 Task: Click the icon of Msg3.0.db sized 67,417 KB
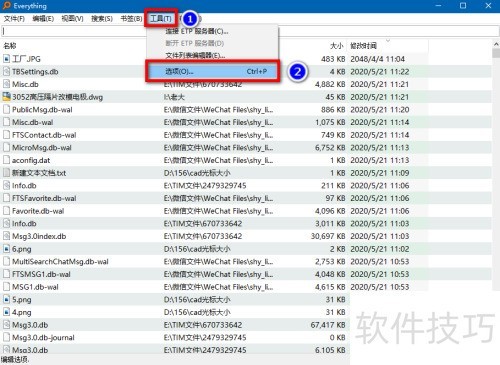(x=6, y=325)
